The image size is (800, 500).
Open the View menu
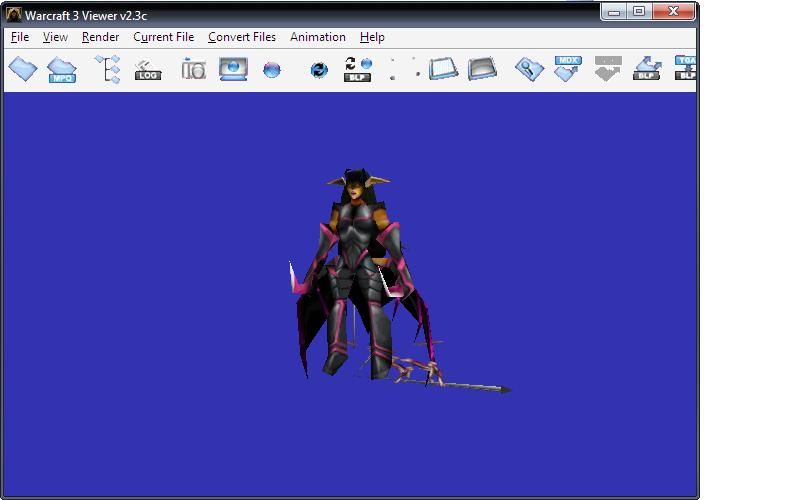click(x=55, y=37)
